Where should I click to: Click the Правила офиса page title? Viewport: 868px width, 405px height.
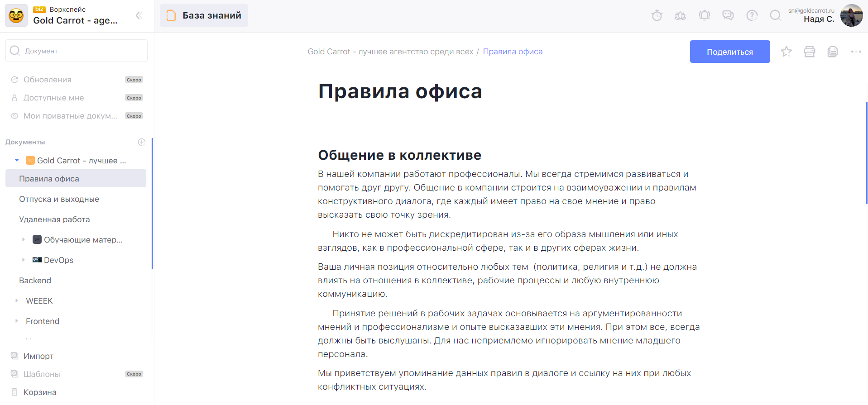coord(400,91)
